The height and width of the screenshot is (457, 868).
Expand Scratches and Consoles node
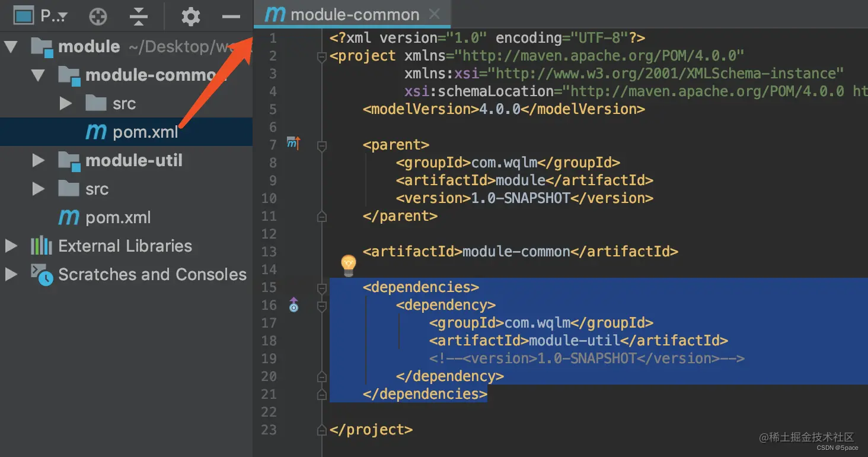[11, 274]
